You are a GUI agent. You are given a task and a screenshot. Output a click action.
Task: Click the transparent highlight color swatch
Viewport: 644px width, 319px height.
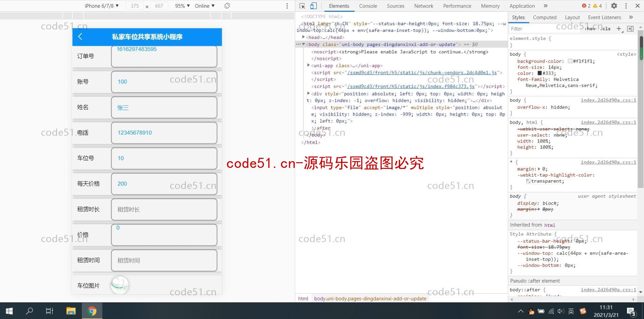click(x=528, y=181)
